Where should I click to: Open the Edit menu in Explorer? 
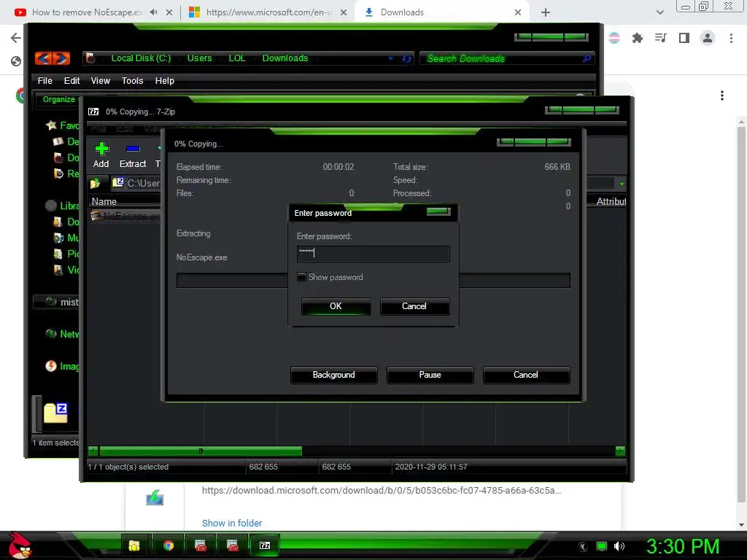tap(72, 81)
